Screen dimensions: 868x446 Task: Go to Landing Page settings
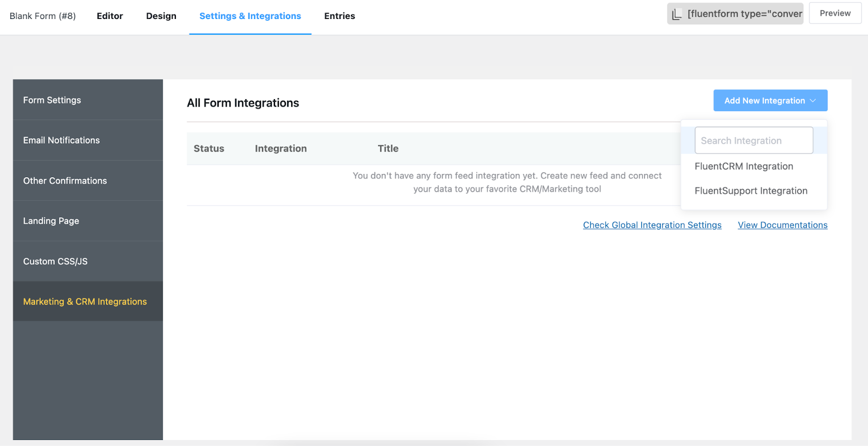pyautogui.click(x=51, y=221)
